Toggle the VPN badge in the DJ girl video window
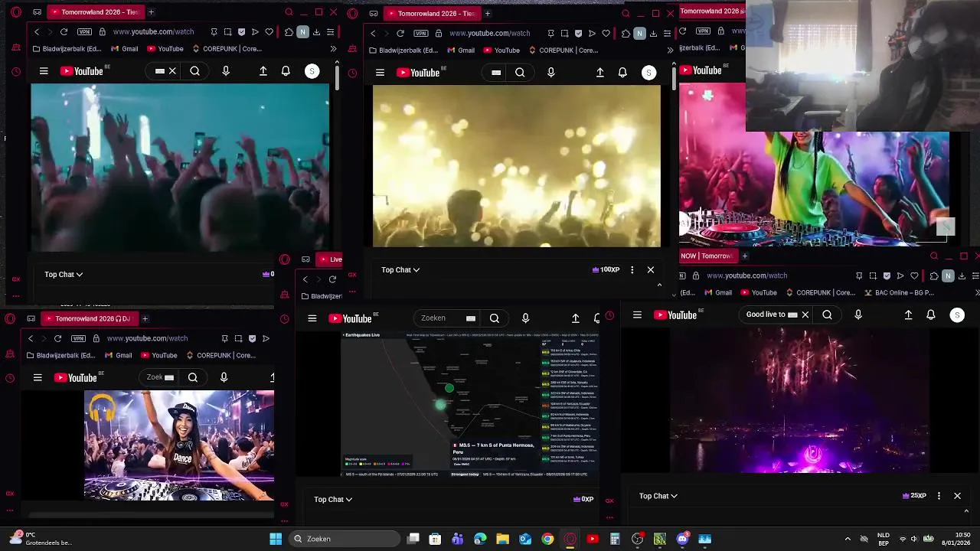Screen dimensions: 980x551 (x=78, y=338)
